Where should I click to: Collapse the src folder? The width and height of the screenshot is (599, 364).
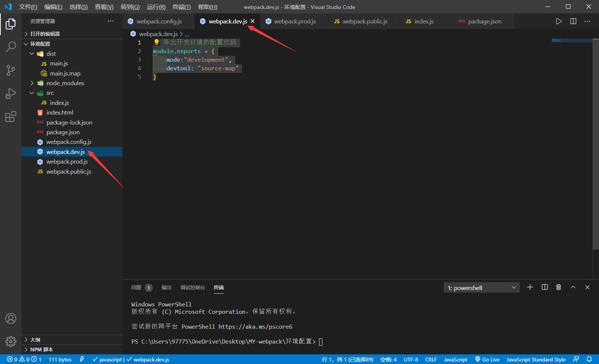tap(72, 93)
